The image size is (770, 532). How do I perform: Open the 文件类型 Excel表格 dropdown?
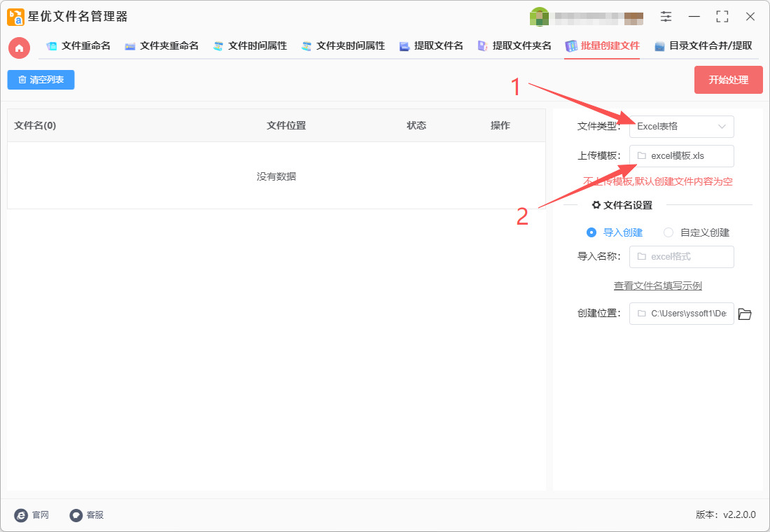pyautogui.click(x=681, y=127)
